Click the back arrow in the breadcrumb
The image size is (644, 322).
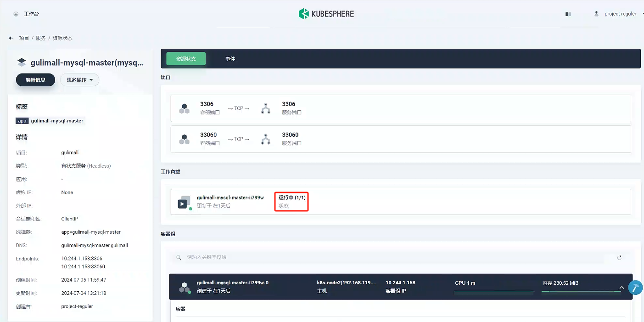click(x=11, y=38)
